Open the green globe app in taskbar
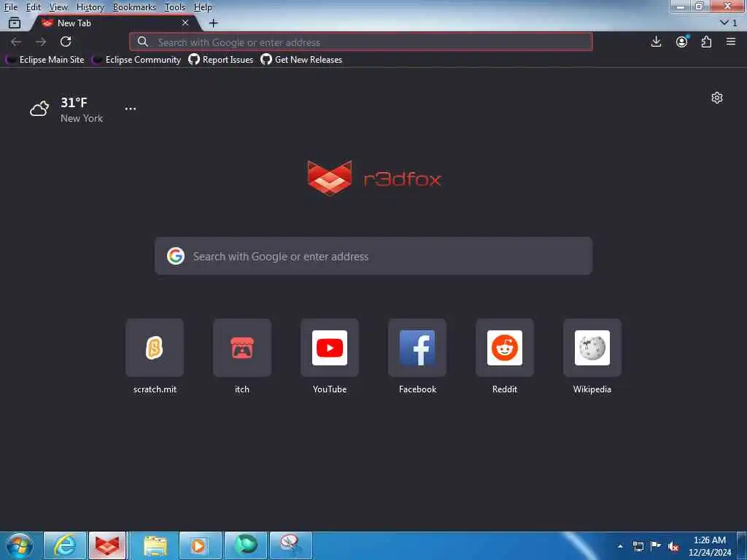This screenshot has width=747, height=560. (x=246, y=545)
